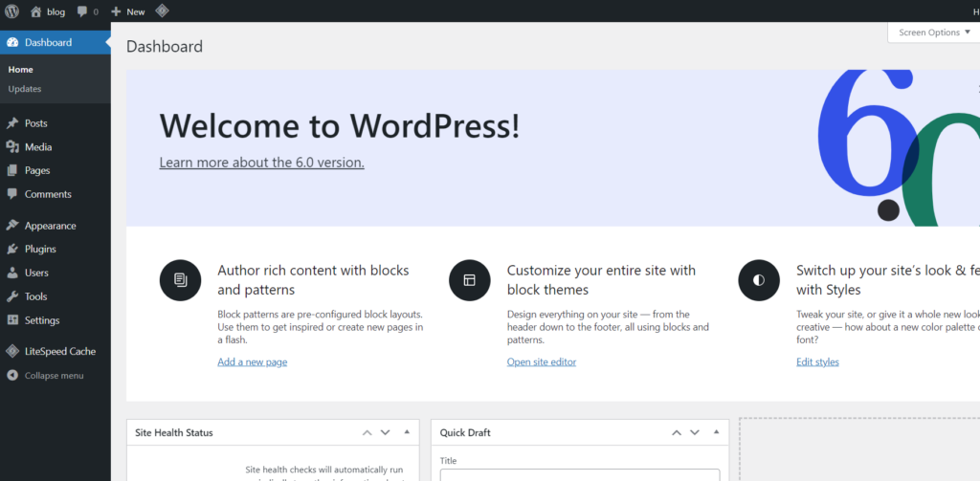Click the Customize site layout icon
The height and width of the screenshot is (481, 980).
click(469, 280)
